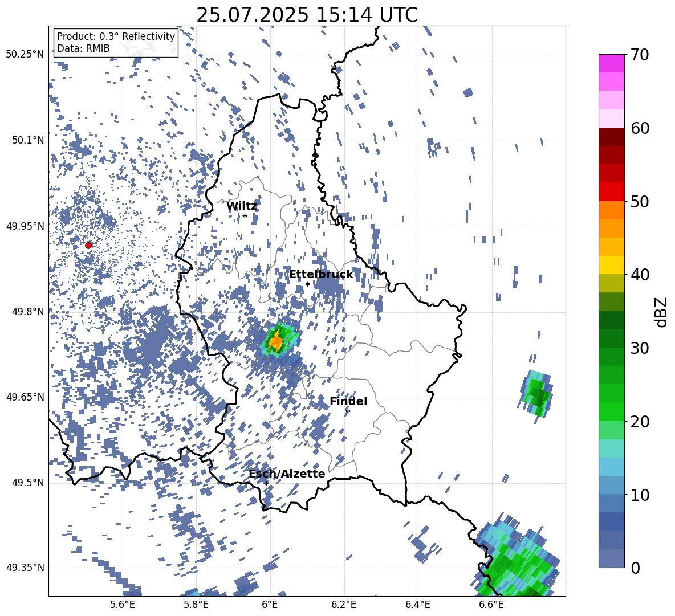Image resolution: width=675 pixels, height=616 pixels.
Task: Click the colorbar tick label 40
Action: [640, 275]
